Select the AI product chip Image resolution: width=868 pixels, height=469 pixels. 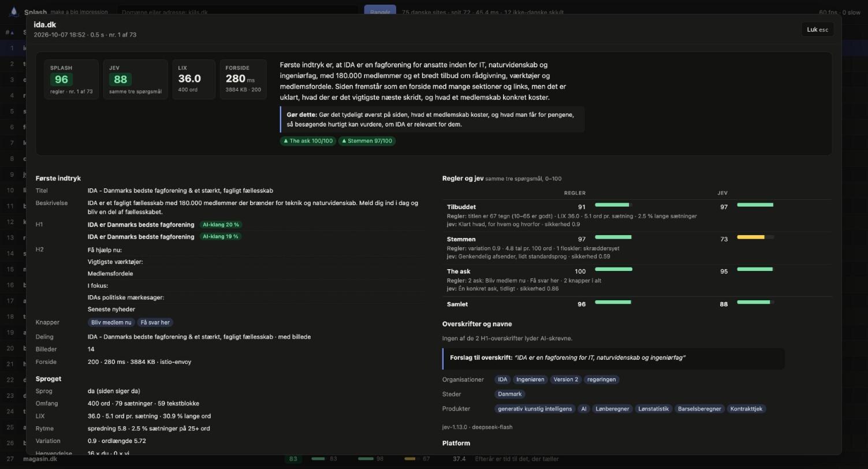pos(584,409)
